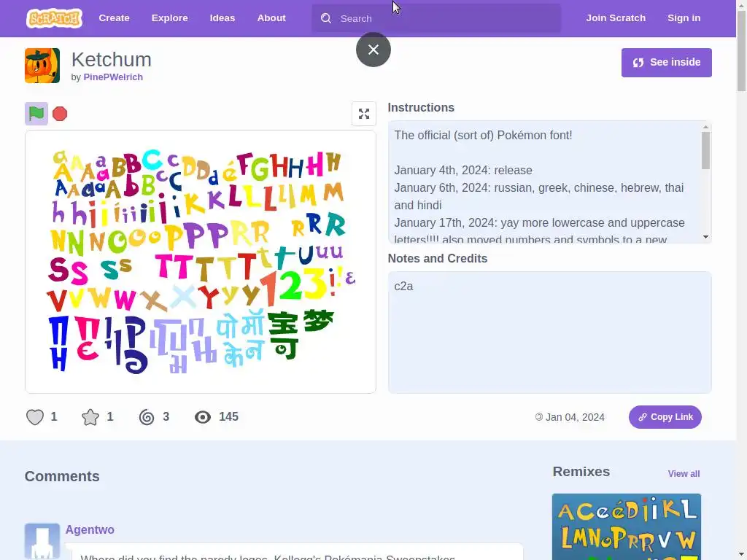The height and width of the screenshot is (560, 747).
Task: Click the page vertical scrollbar thumb
Action: tap(742, 51)
